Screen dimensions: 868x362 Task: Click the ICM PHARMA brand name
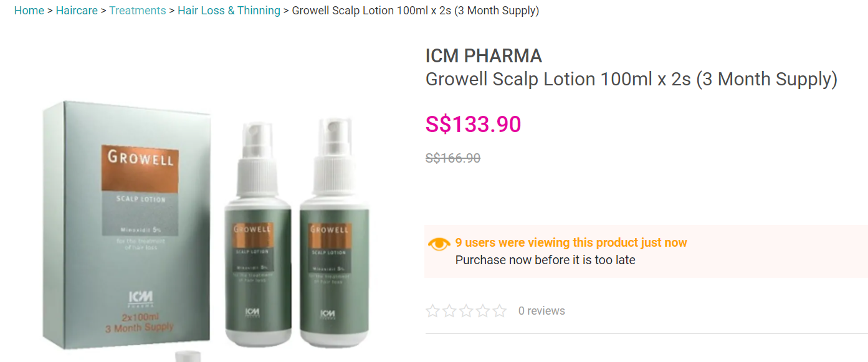484,56
